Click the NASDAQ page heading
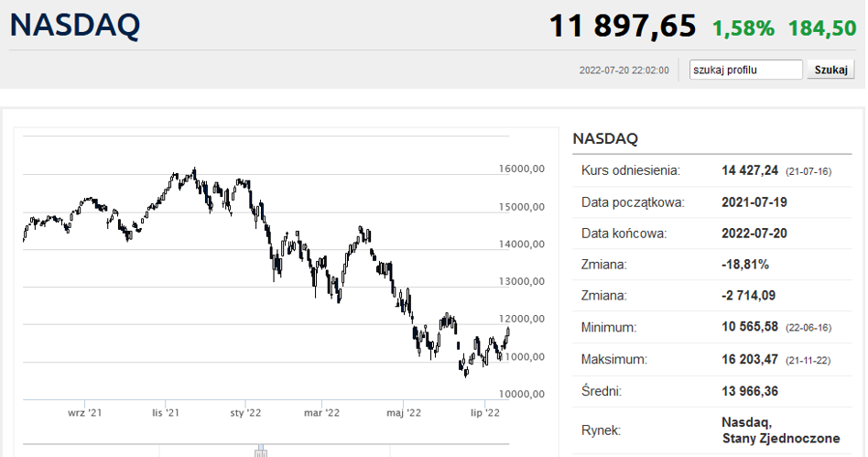868x457 pixels. [x=75, y=26]
